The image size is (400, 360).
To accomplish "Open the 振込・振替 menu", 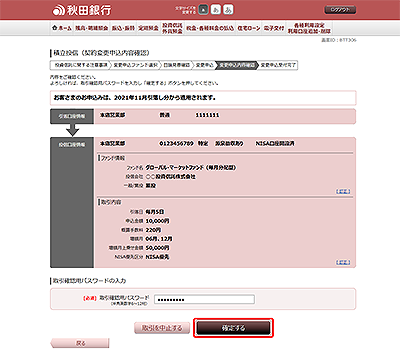I will 123,28.
